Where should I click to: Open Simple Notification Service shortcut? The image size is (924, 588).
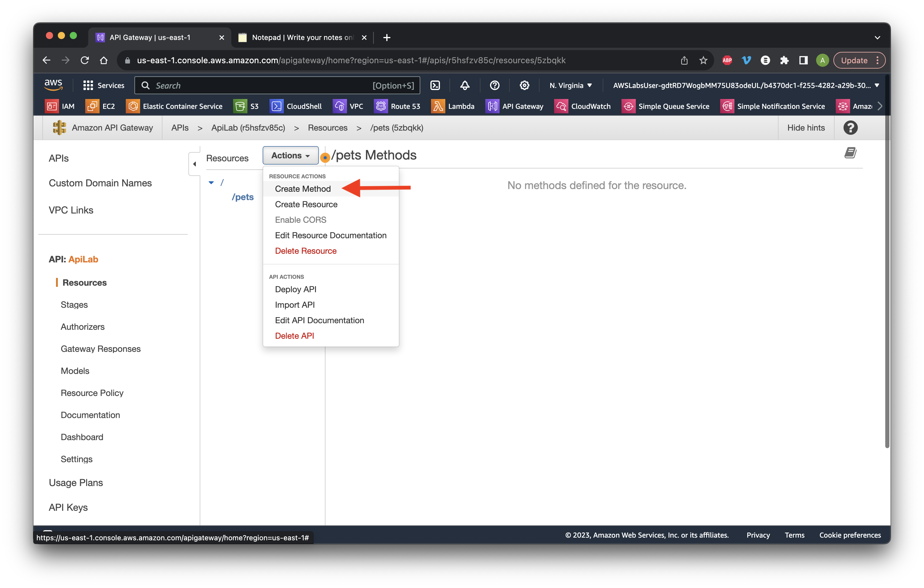coord(772,106)
